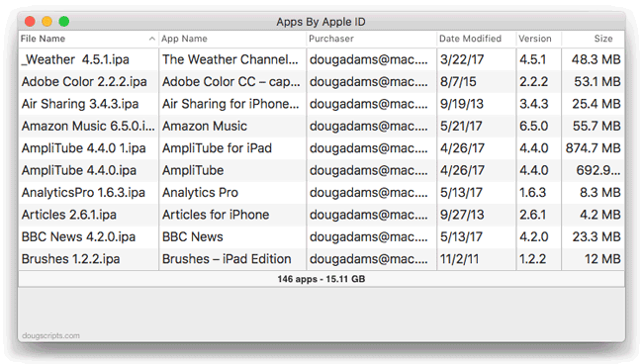This screenshot has width=643, height=364.
Task: Select AmpliTube 4.4.0.ipa file
Action: click(x=79, y=170)
